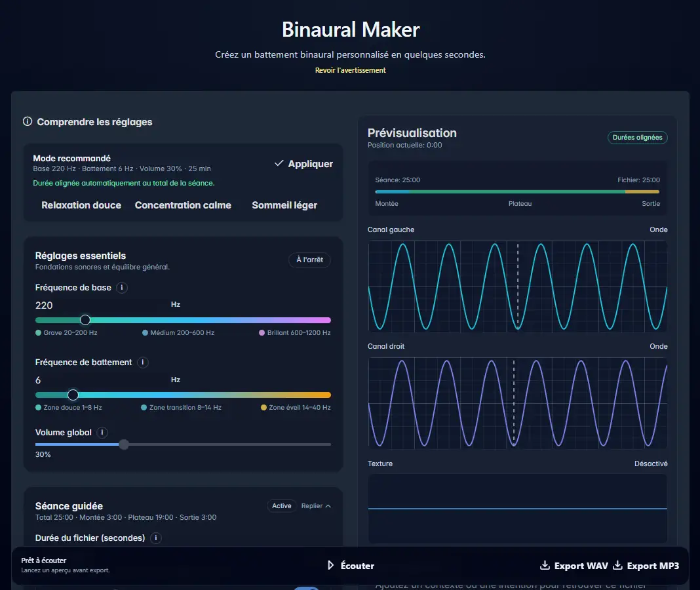Screen dimensions: 700x590
Task: Open the Revoir l'avertissement link
Action: 350,70
